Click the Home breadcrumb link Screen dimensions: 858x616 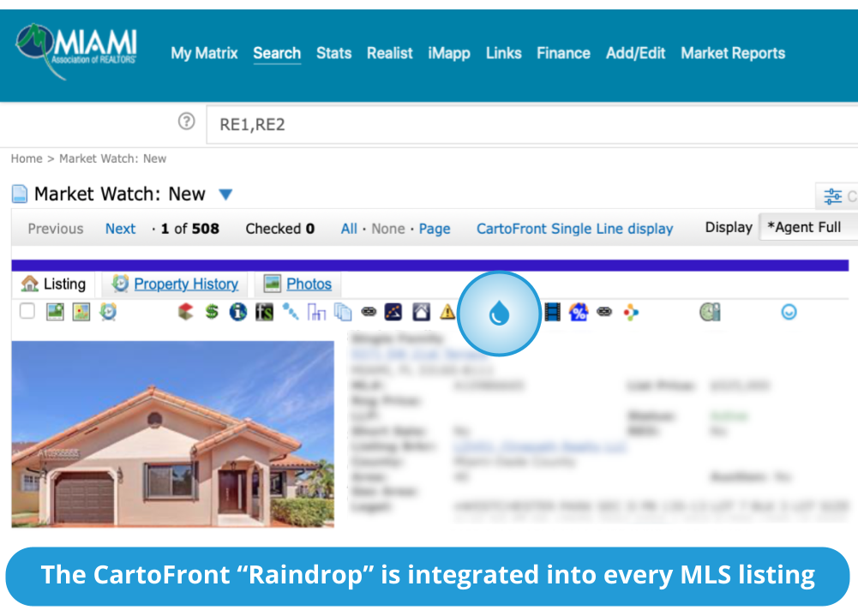[27, 158]
